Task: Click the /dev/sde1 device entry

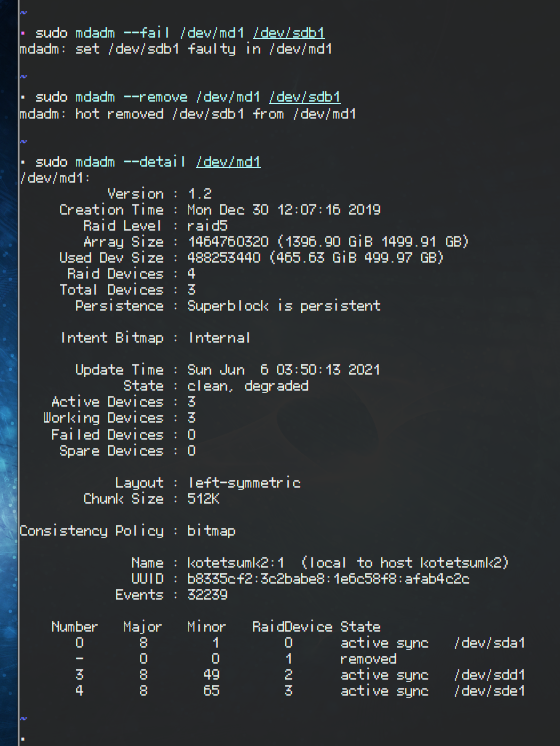Action: (490, 691)
